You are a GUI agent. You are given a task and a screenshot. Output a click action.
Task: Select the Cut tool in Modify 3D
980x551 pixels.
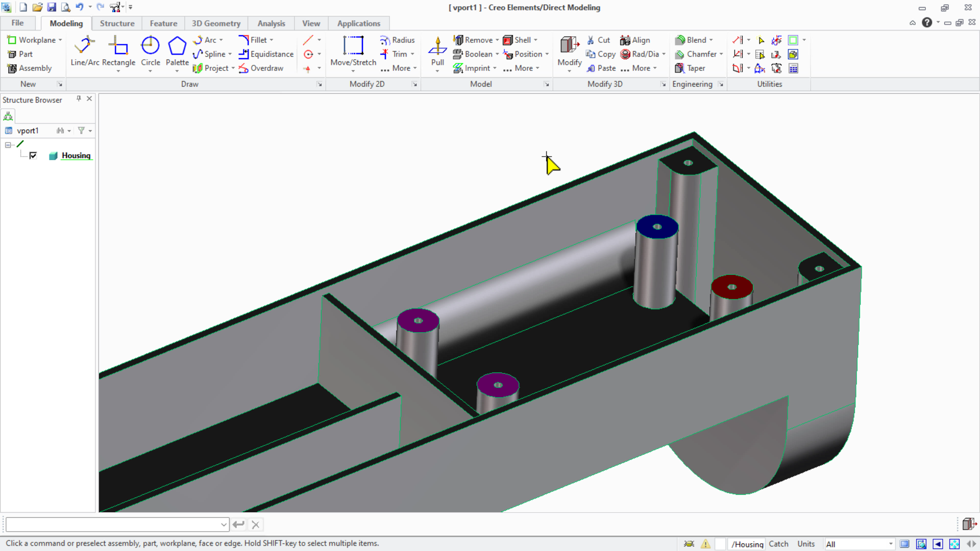pos(598,40)
